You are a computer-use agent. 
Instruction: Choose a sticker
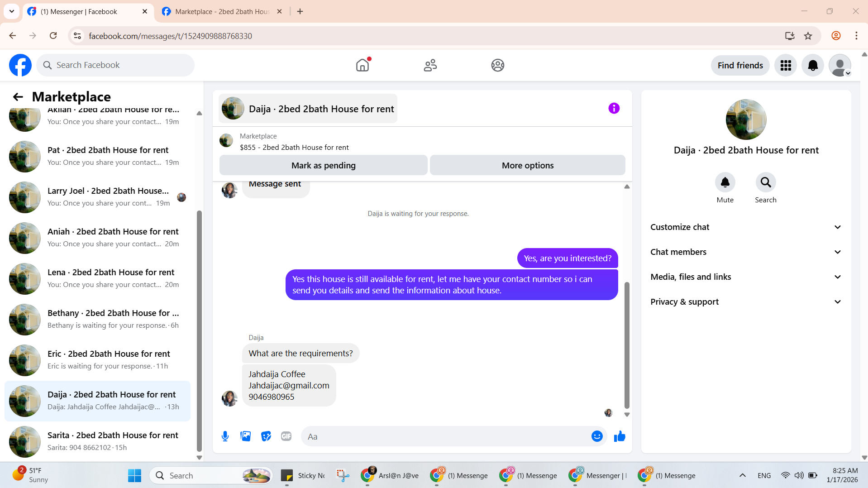[x=266, y=436]
